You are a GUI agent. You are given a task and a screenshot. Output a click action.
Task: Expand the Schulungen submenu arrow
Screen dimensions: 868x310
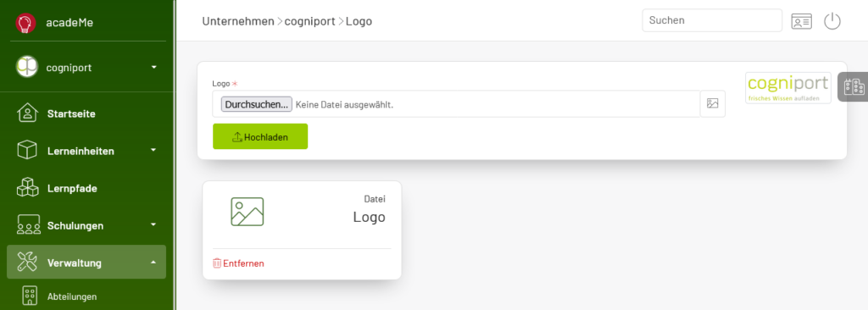coord(153,224)
